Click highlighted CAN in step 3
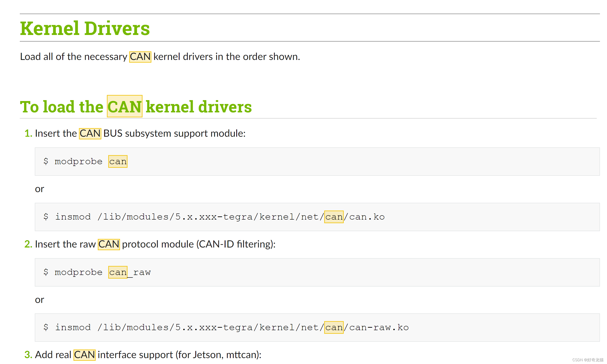This screenshot has height=364, width=607. click(x=84, y=355)
